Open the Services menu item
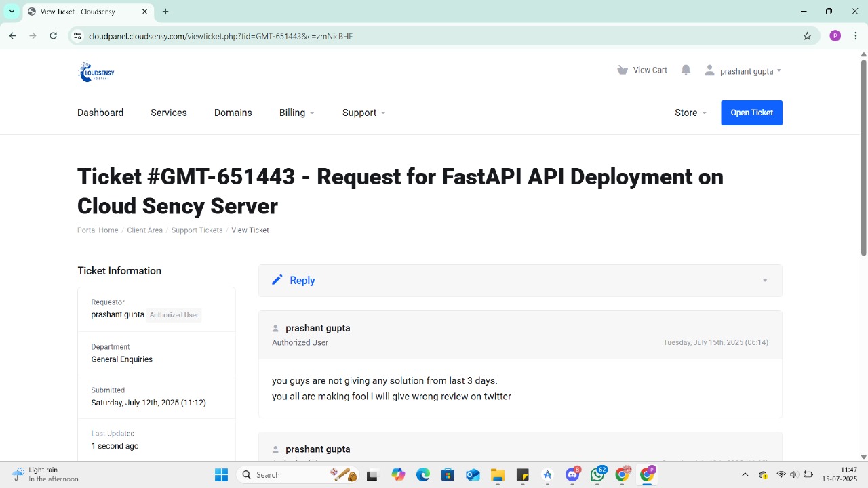Viewport: 868px width, 488px height. 169,113
